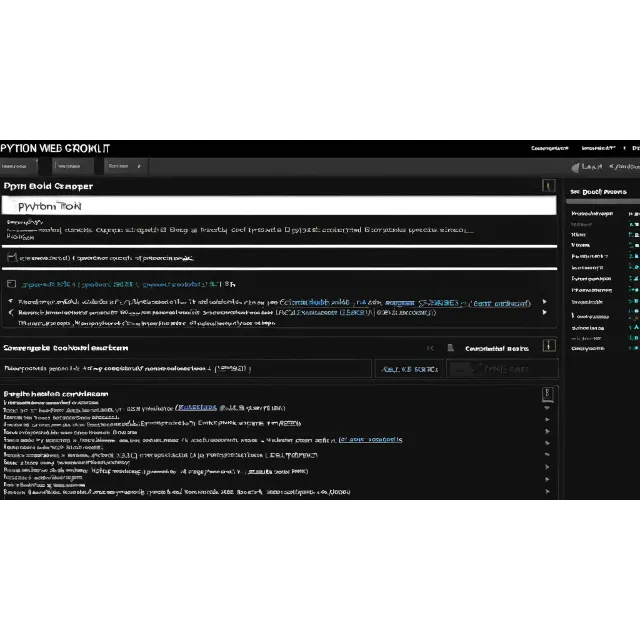Viewport: 640px width, 640px height.
Task: Click the teal parenthesised link ending the upper arrow row
Action: [x=500, y=303]
